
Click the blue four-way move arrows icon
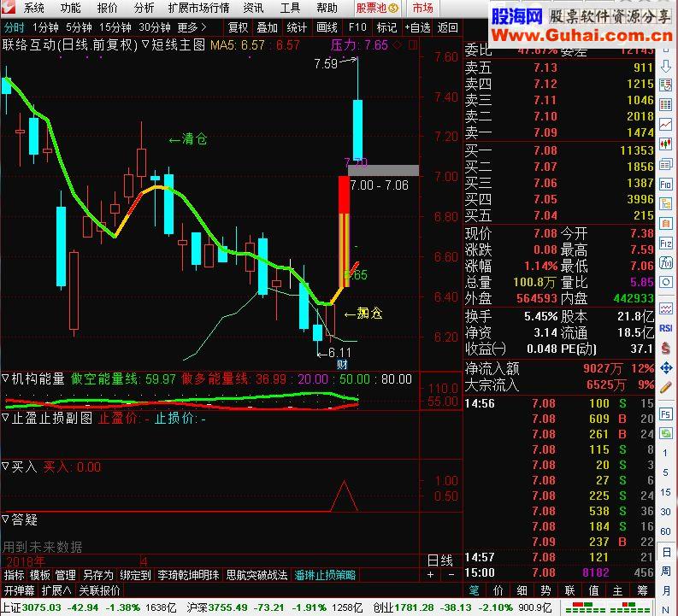(x=666, y=367)
